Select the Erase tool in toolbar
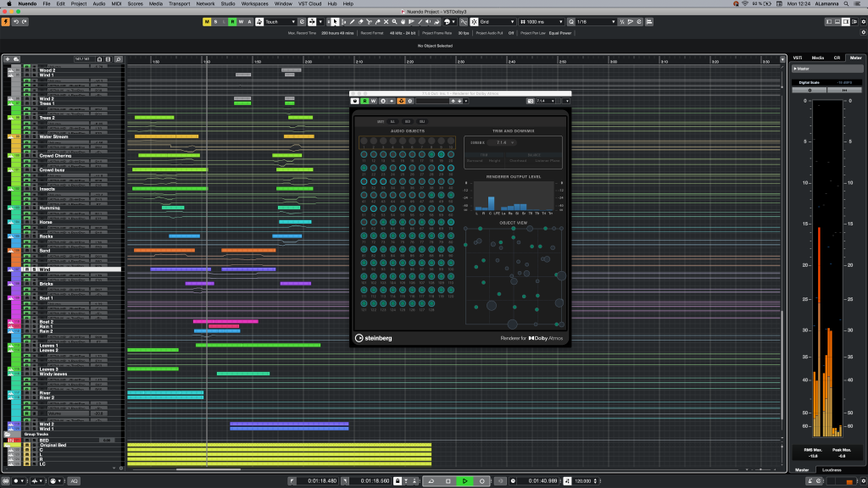The height and width of the screenshot is (488, 868). 361,22
